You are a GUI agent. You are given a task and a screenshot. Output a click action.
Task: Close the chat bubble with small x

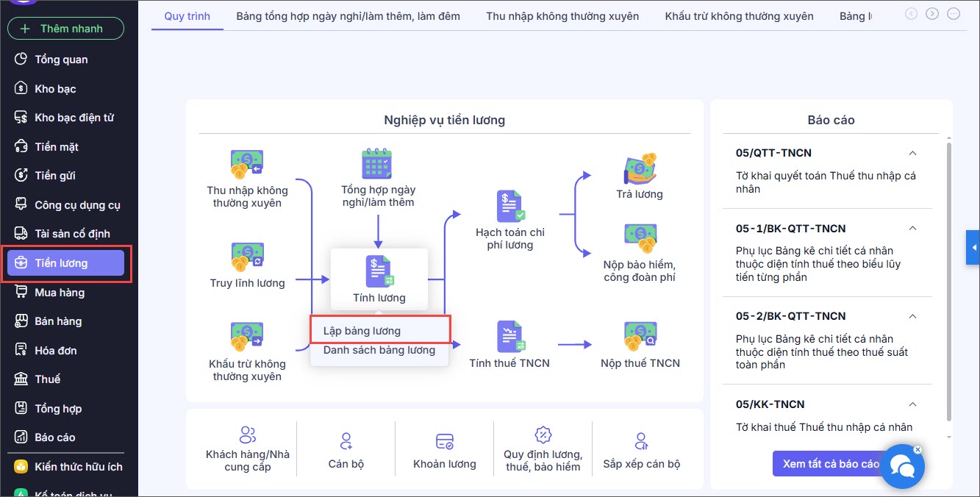[x=918, y=449]
